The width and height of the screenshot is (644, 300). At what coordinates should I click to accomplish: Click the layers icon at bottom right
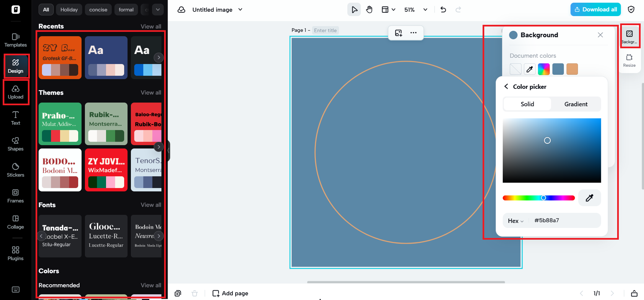[634, 293]
